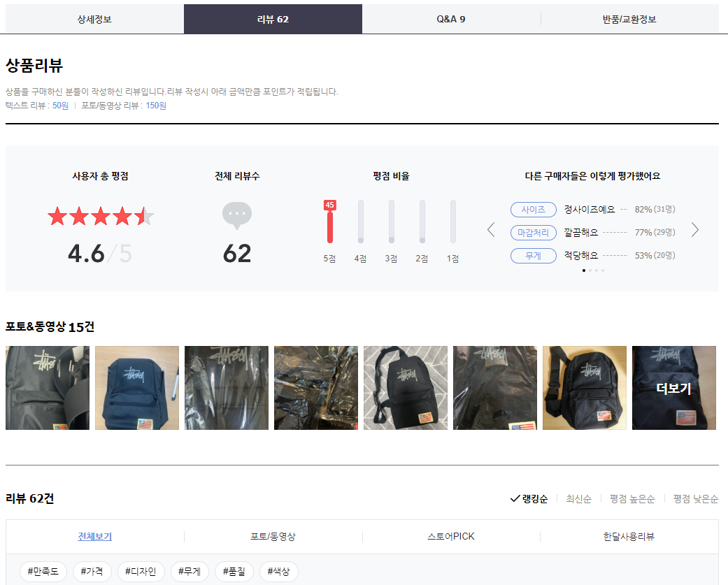Sort reviews by 평점 높은순
Screen dimensions: 728x585
tap(632, 498)
